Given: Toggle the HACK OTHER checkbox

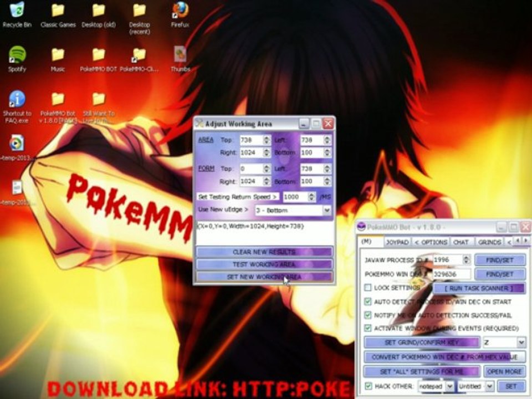Looking at the screenshot, I should [368, 386].
